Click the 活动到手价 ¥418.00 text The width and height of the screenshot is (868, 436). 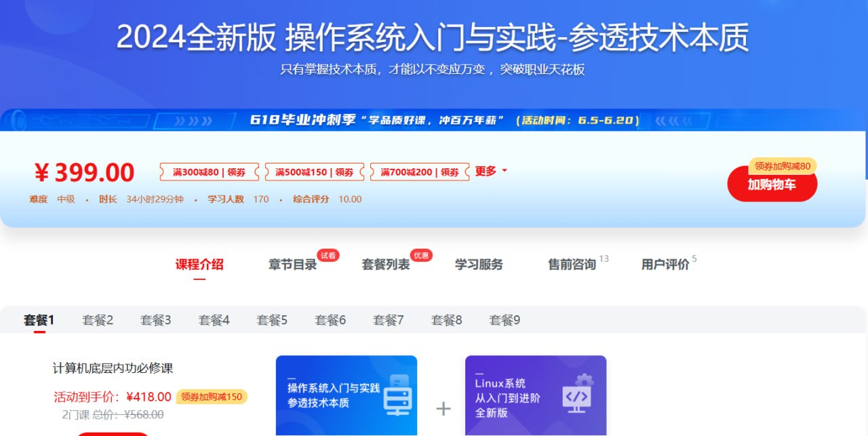(x=113, y=397)
